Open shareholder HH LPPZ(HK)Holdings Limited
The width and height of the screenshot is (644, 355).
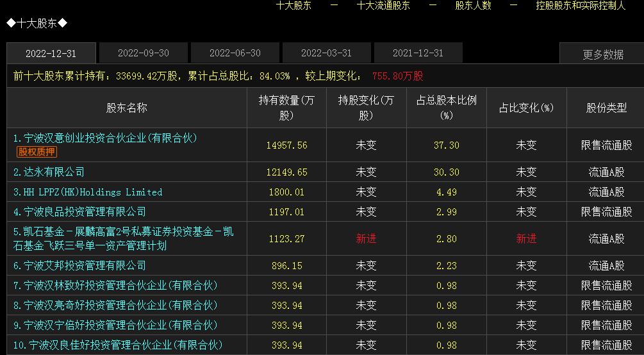coord(88,192)
